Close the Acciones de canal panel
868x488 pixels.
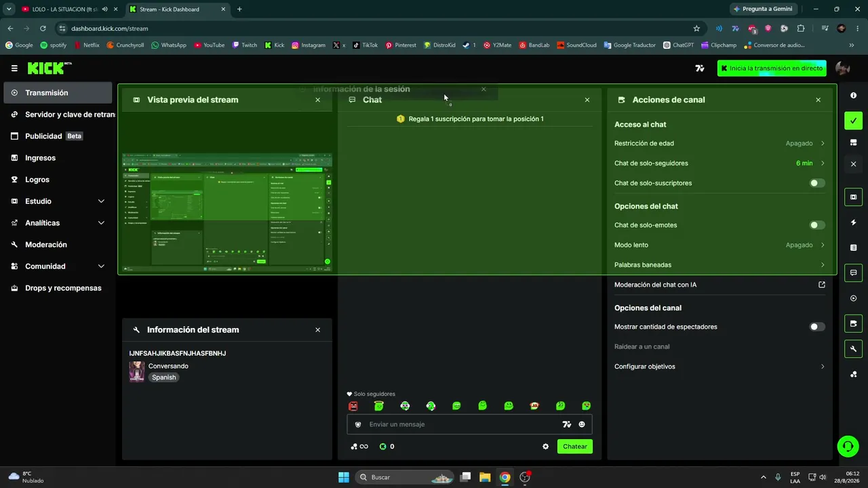pos(818,100)
